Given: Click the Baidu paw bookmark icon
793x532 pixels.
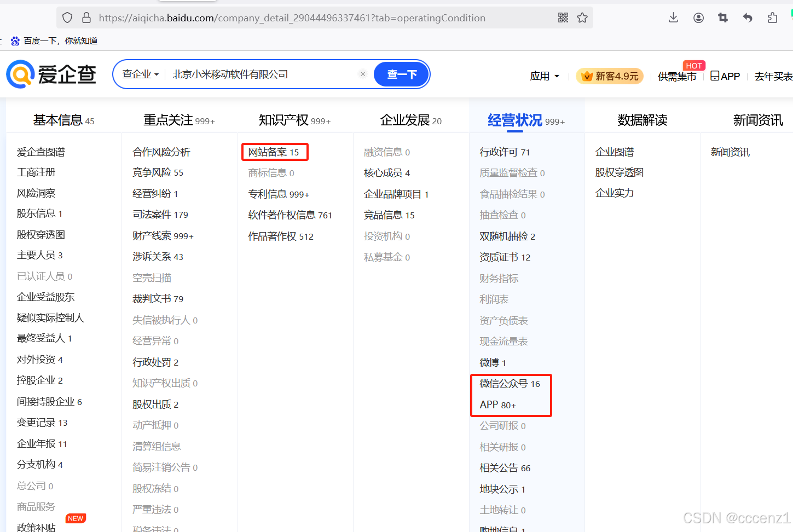Looking at the screenshot, I should 15,41.
